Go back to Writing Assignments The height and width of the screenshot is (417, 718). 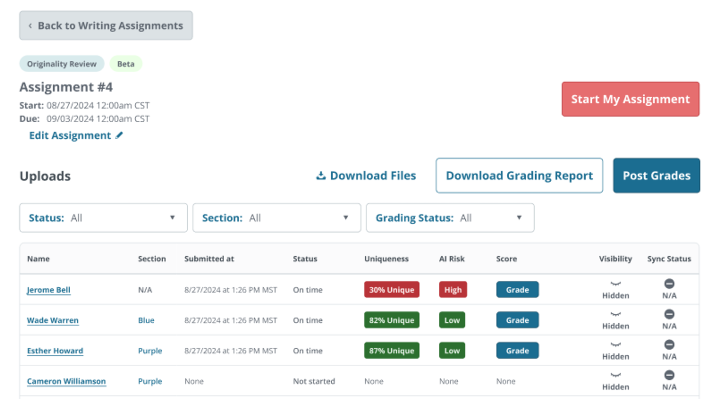coord(106,26)
